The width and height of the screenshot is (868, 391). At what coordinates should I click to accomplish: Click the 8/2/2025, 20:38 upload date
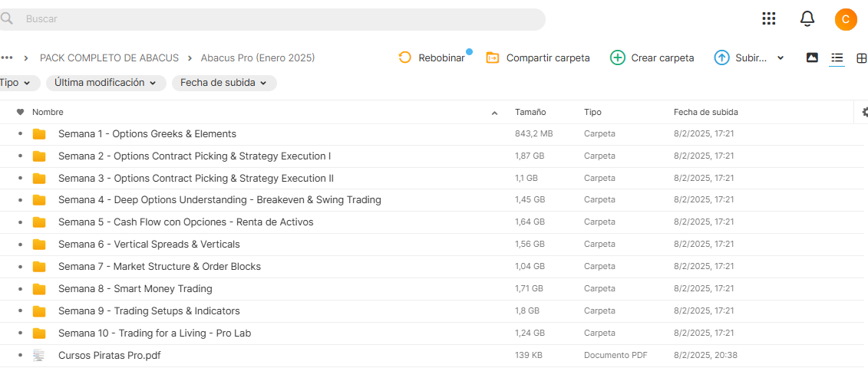tap(705, 356)
